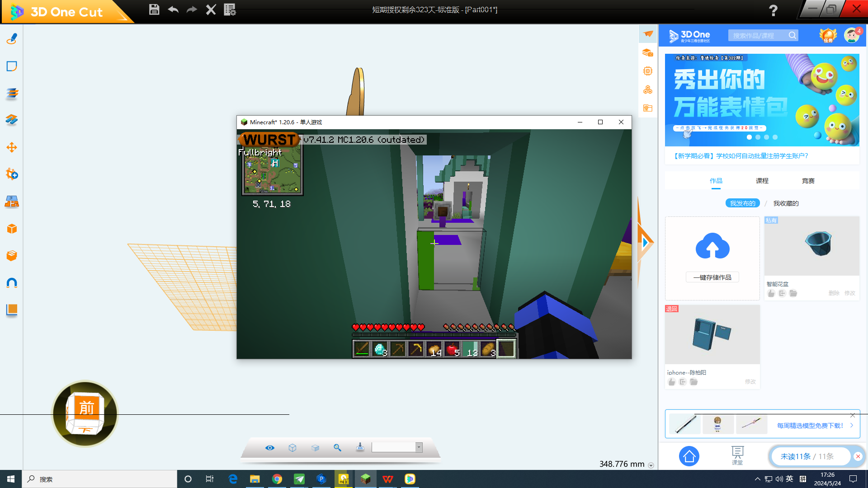Open Chrome from the taskbar
868x488 pixels.
[x=277, y=479]
